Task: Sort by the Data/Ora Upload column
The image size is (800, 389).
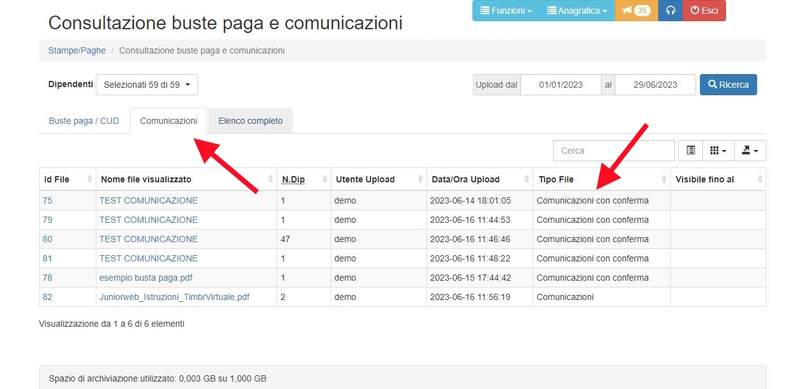Action: click(480, 179)
